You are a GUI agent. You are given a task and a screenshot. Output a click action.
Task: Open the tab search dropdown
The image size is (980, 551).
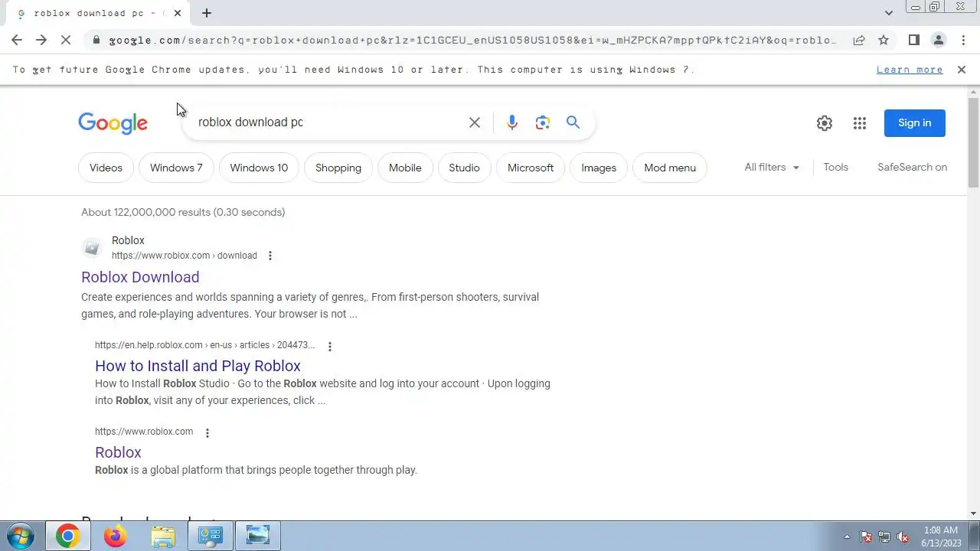pyautogui.click(x=888, y=13)
